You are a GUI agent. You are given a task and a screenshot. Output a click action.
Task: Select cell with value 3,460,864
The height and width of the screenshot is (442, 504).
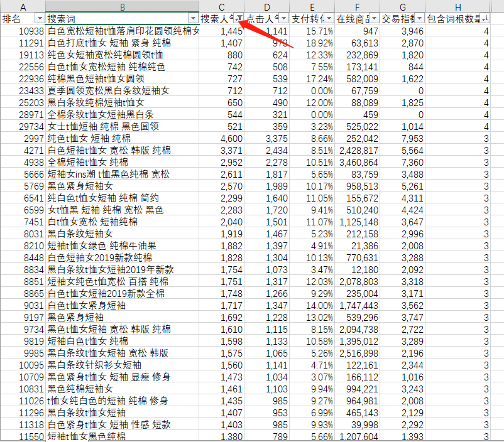point(358,162)
